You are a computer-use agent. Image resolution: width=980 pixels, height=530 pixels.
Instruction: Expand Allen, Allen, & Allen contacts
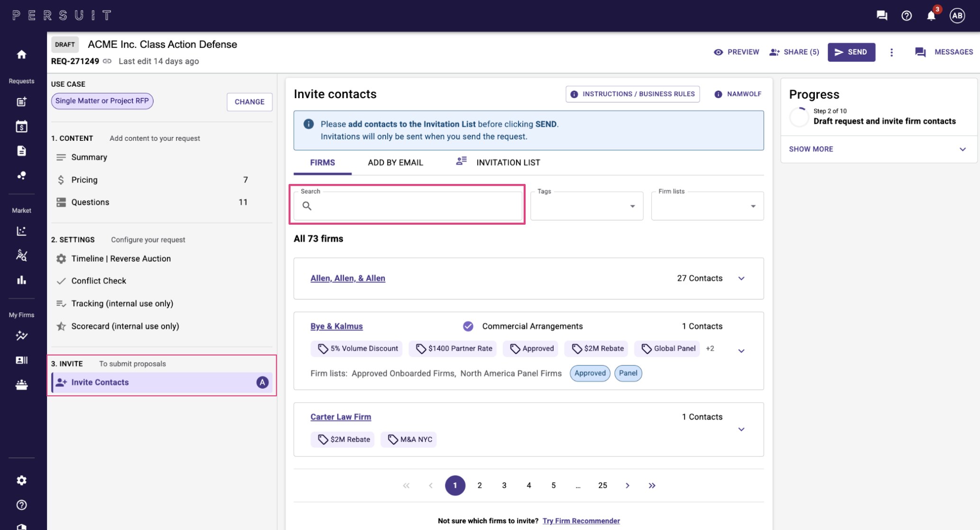click(741, 278)
